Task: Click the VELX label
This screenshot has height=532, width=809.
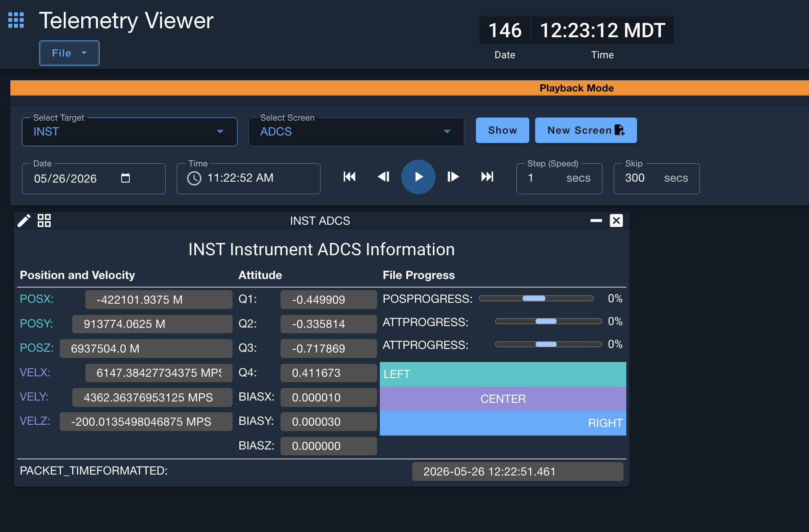Action: 35,372
